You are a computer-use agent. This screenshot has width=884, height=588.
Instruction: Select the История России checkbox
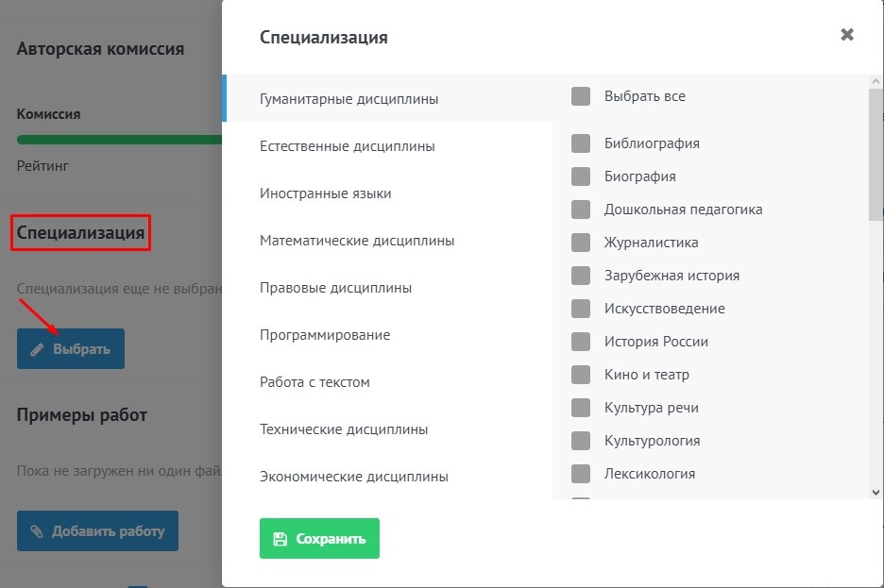tap(581, 342)
